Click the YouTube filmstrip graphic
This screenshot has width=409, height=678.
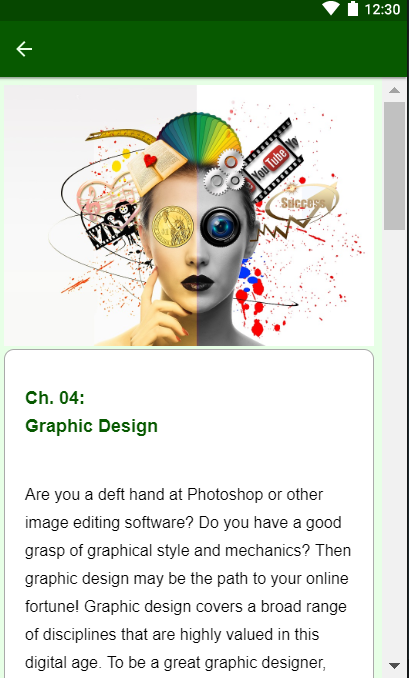pyautogui.click(x=272, y=161)
